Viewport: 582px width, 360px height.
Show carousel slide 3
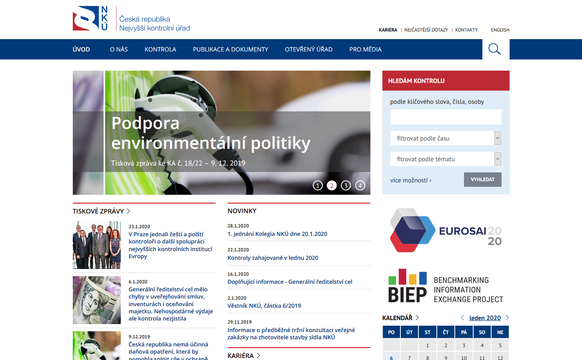[346, 185]
